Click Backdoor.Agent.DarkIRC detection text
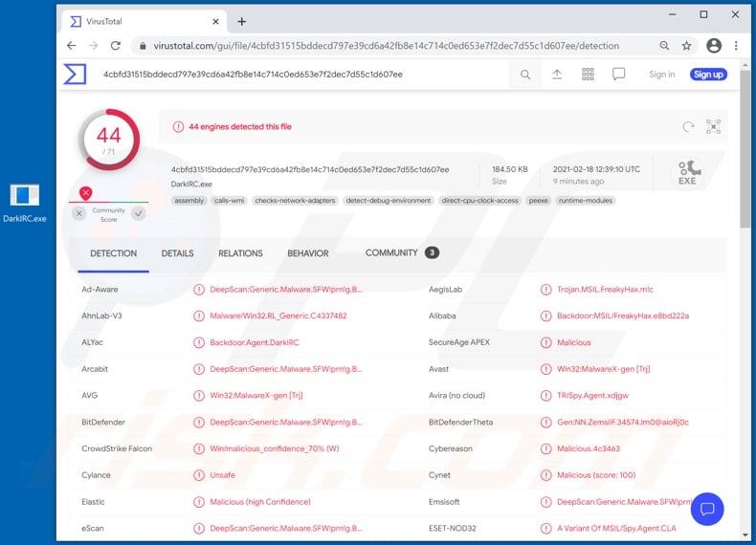This screenshot has width=756, height=545. pyautogui.click(x=255, y=342)
